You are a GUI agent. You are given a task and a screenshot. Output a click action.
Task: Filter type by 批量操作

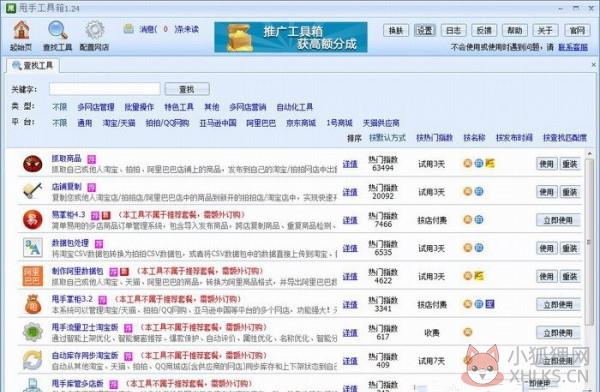pyautogui.click(x=139, y=107)
